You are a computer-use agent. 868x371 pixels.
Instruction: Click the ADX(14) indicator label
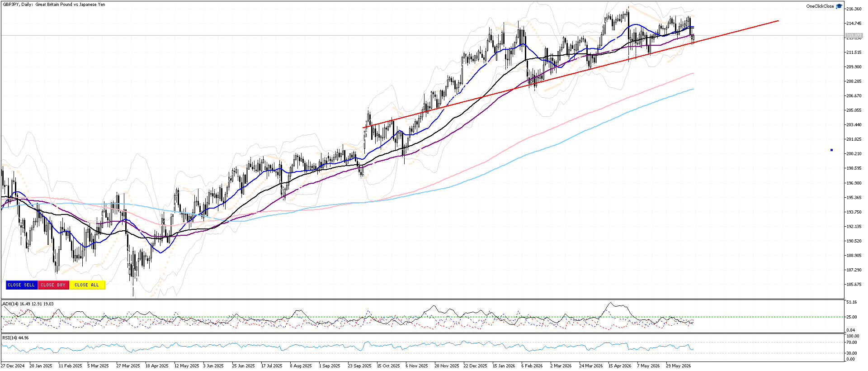[x=28, y=304]
